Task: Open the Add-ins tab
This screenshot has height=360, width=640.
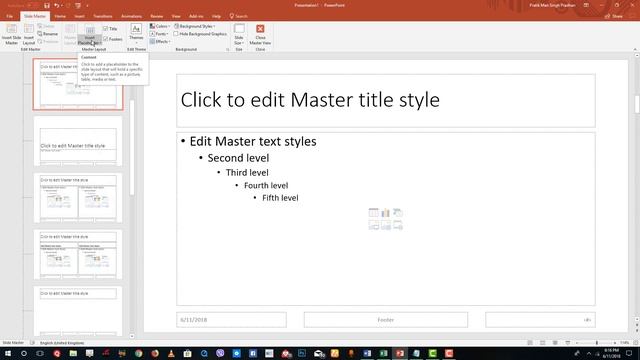Action: click(x=196, y=16)
